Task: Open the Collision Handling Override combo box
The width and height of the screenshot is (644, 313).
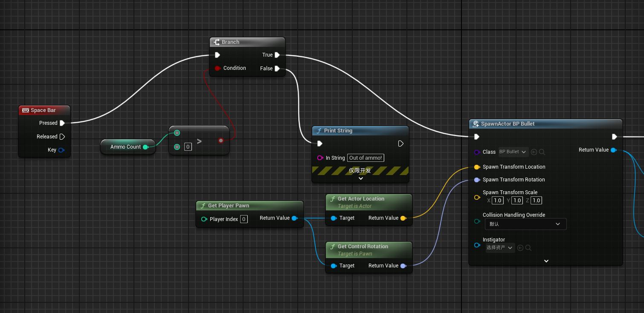Action: pyautogui.click(x=524, y=224)
